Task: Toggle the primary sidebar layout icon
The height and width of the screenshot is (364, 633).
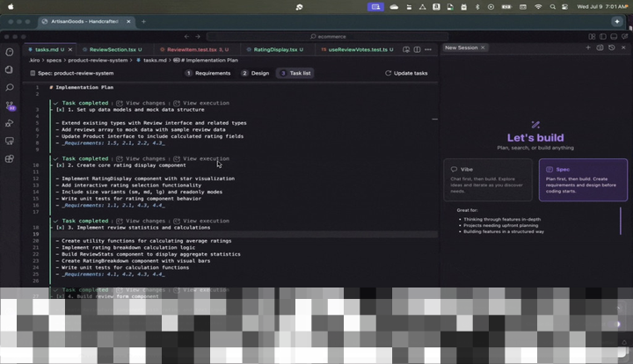Action: tap(603, 36)
